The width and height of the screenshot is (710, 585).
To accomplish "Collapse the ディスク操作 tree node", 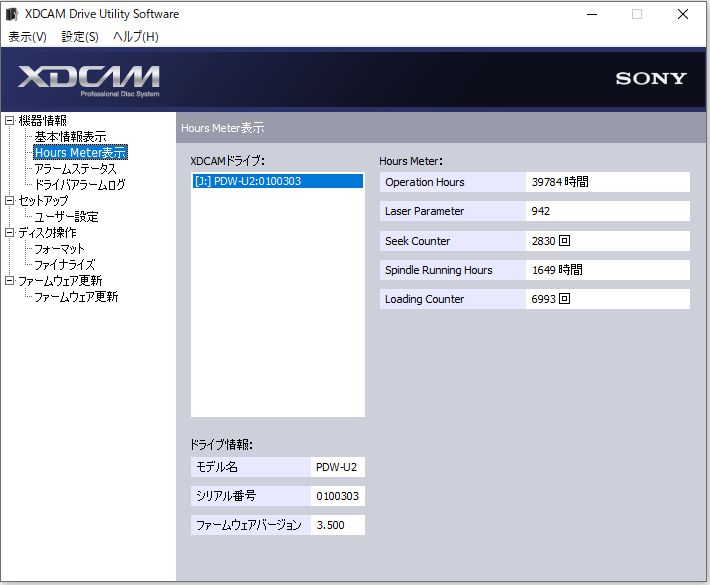I will pos(10,233).
